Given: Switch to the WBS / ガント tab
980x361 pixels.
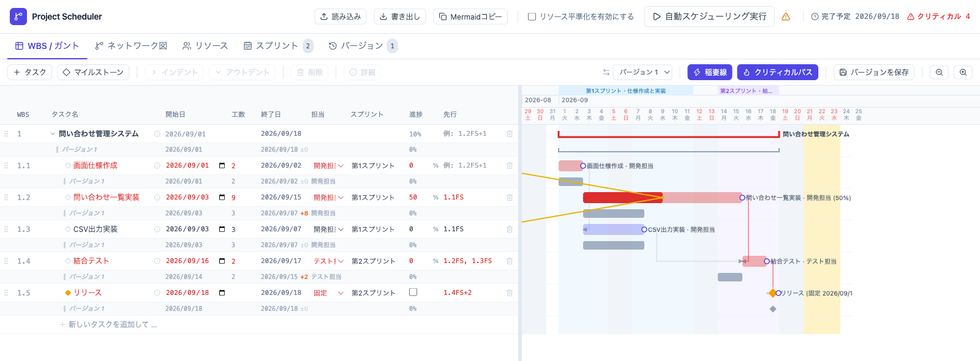Looking at the screenshot, I should pos(47,46).
